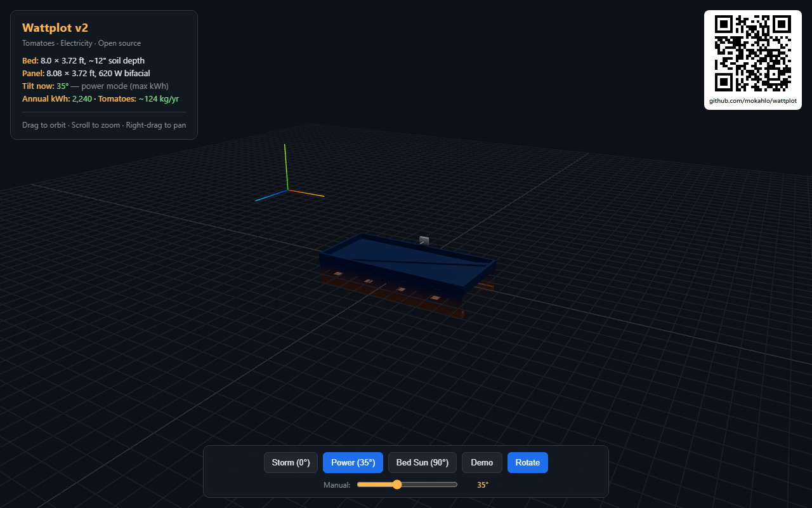Click the small gray motor box
This screenshot has height=508, width=812.
coord(424,240)
